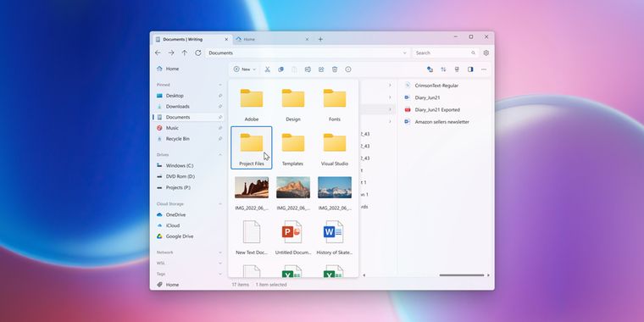Go back with the back arrow
Screen dimensions: 644x322
click(x=158, y=53)
